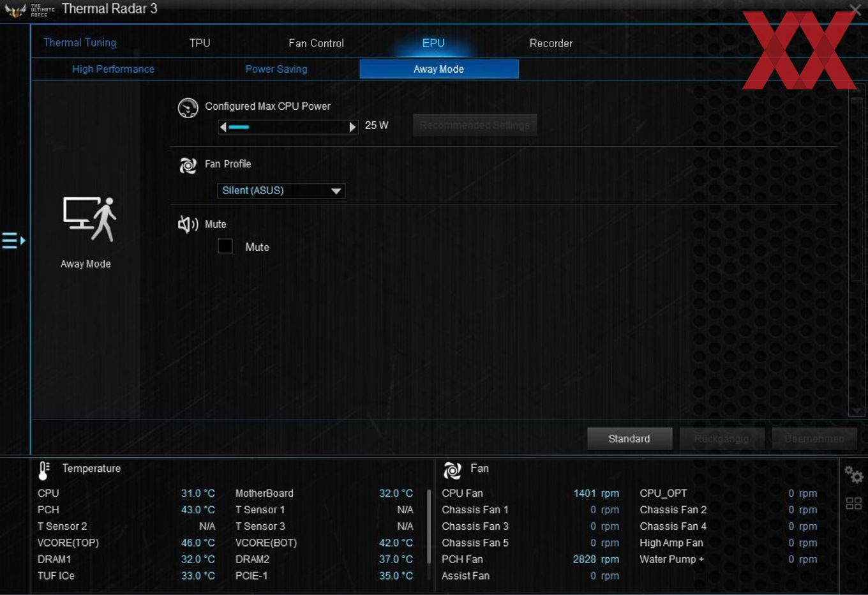Click the fan icon in Fan panel header
This screenshot has width=868, height=595.
(452, 471)
